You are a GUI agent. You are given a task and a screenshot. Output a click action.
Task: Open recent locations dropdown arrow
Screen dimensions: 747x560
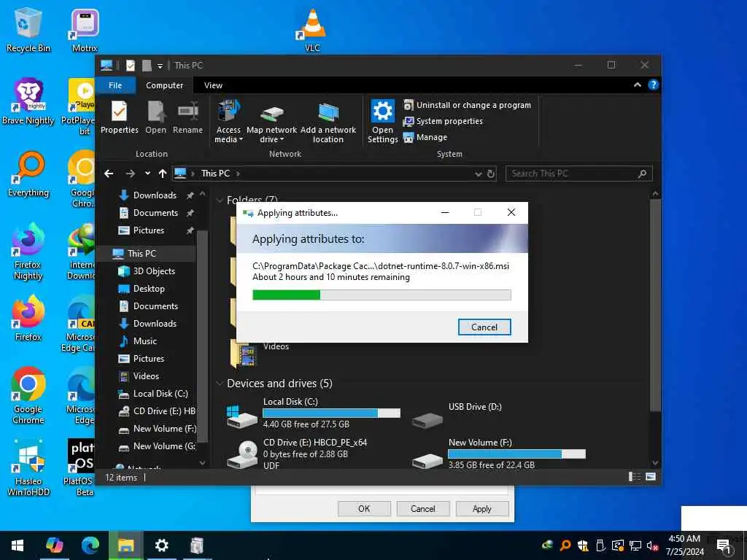point(147,174)
